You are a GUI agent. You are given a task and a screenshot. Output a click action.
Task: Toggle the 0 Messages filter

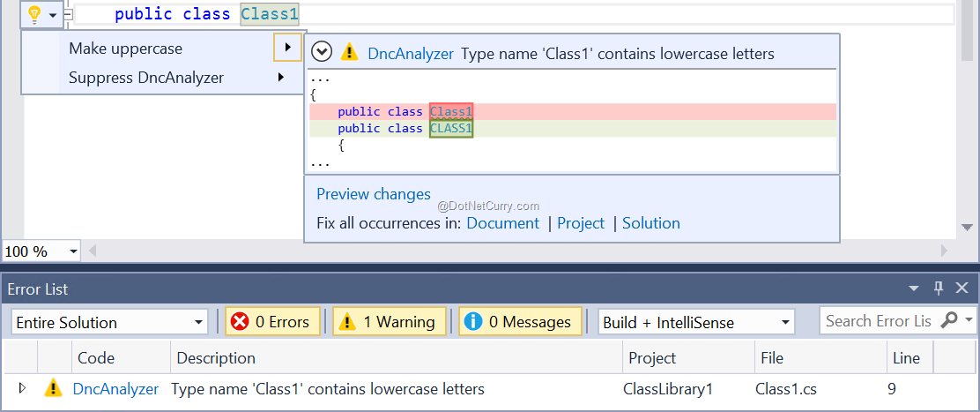520,322
